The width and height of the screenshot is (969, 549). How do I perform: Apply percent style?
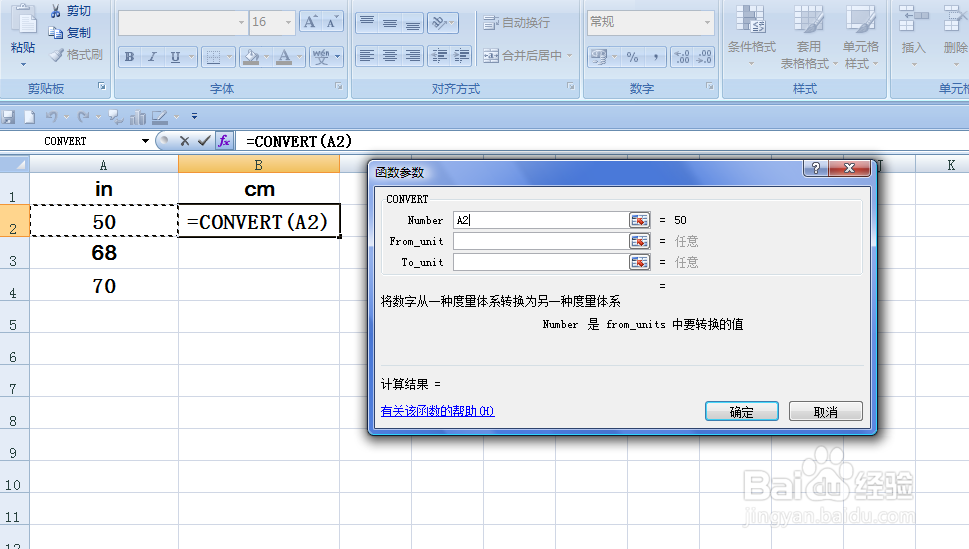click(x=632, y=57)
